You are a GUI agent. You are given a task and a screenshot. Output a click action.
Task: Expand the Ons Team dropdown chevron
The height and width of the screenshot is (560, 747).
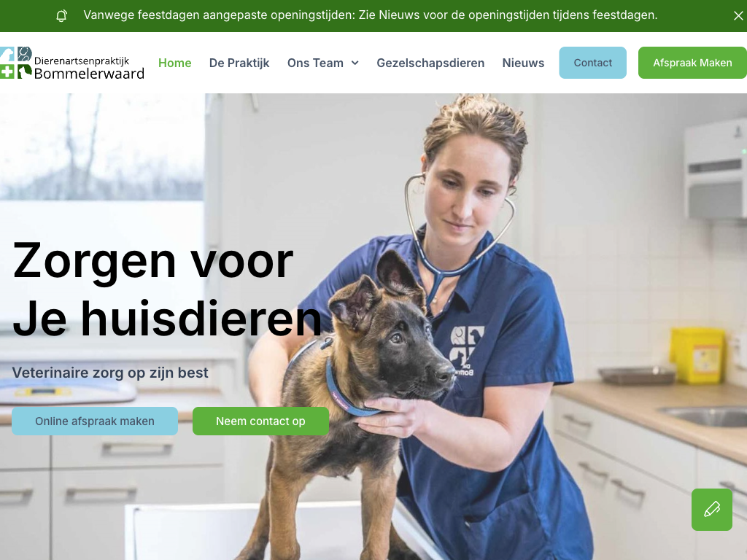point(355,63)
